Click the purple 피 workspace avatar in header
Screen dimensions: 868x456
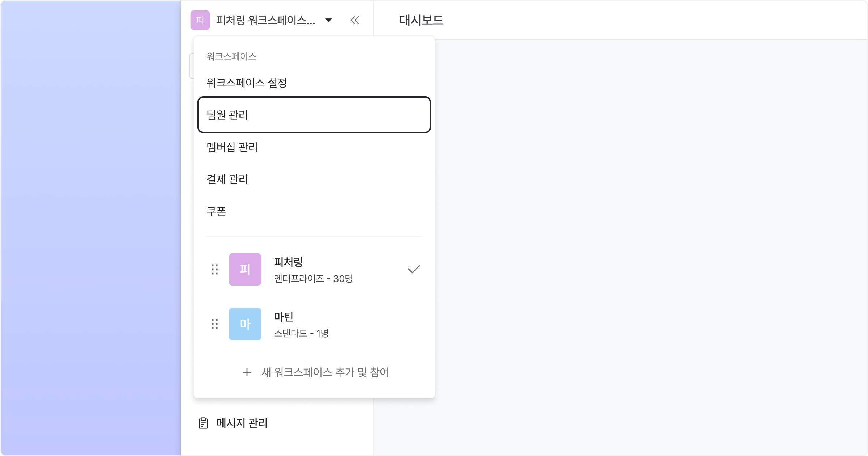point(200,20)
